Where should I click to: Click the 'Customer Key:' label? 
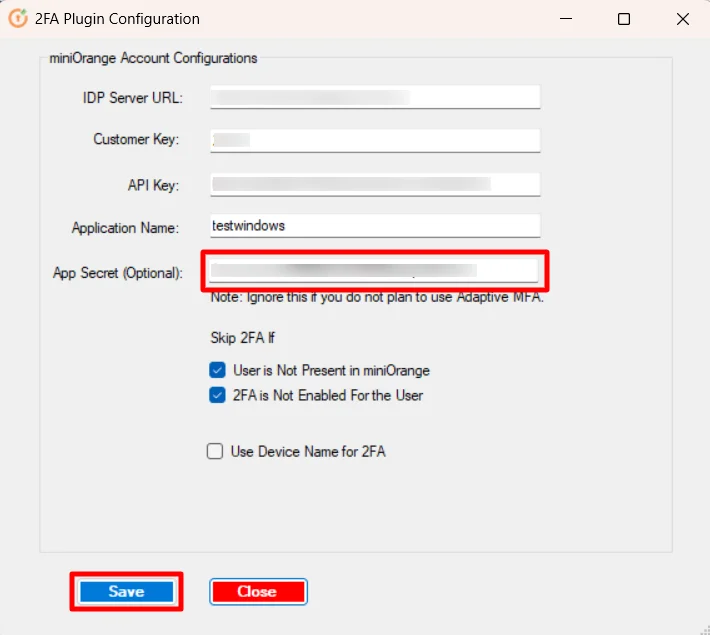pos(136,139)
